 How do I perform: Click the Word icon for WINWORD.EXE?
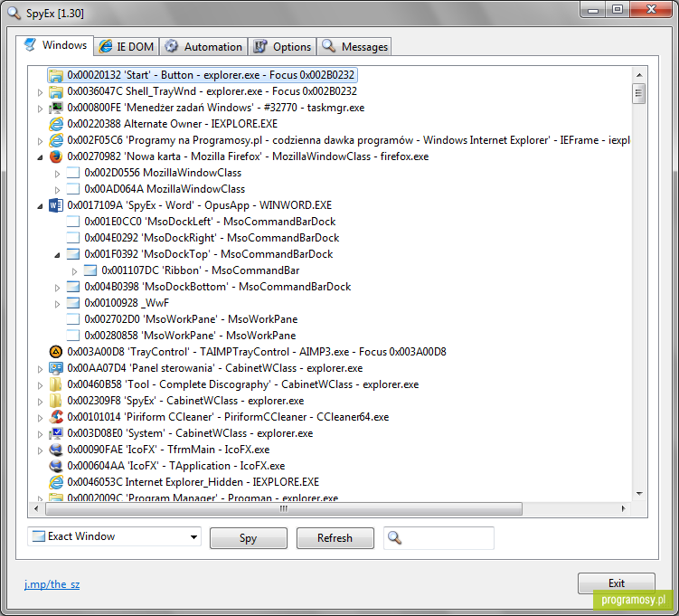pos(56,205)
